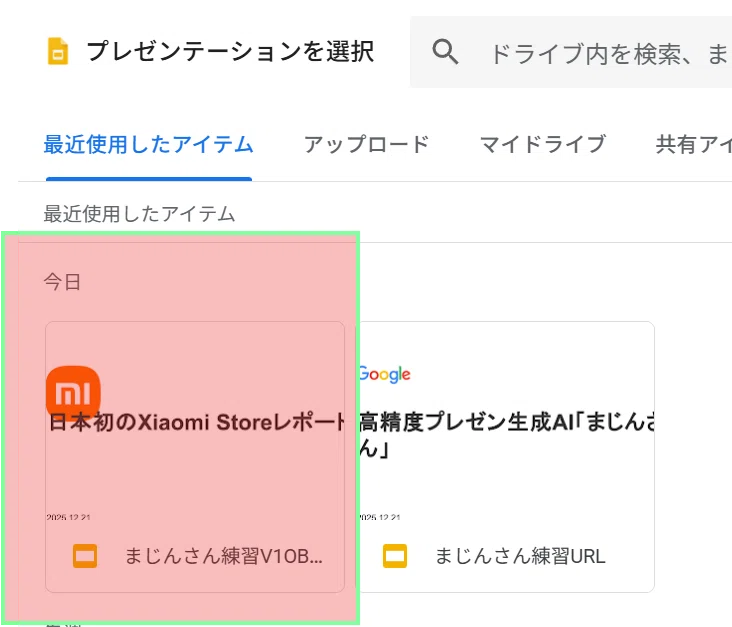Click the file name まじんさん練習V10B...

click(x=224, y=556)
